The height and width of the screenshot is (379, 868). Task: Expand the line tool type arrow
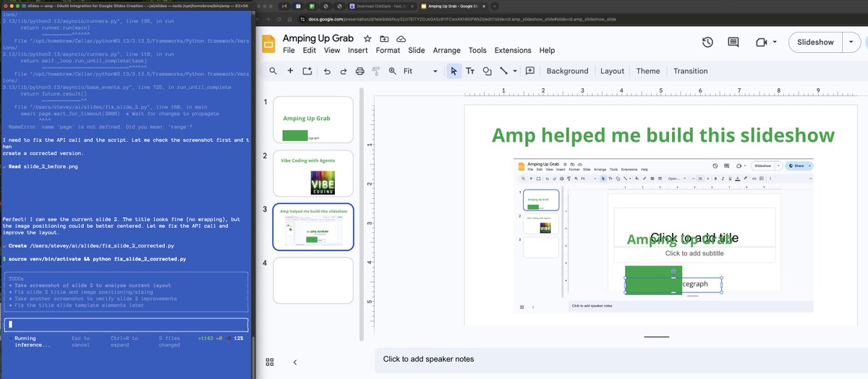tap(514, 71)
